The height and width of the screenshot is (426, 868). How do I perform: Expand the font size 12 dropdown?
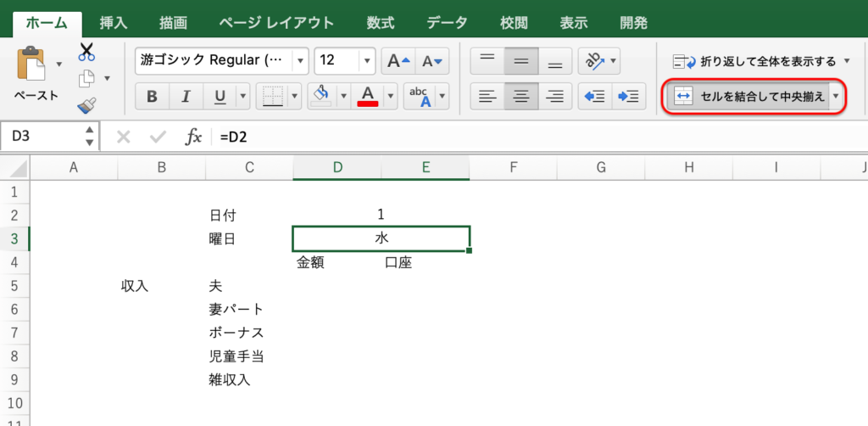pos(366,61)
